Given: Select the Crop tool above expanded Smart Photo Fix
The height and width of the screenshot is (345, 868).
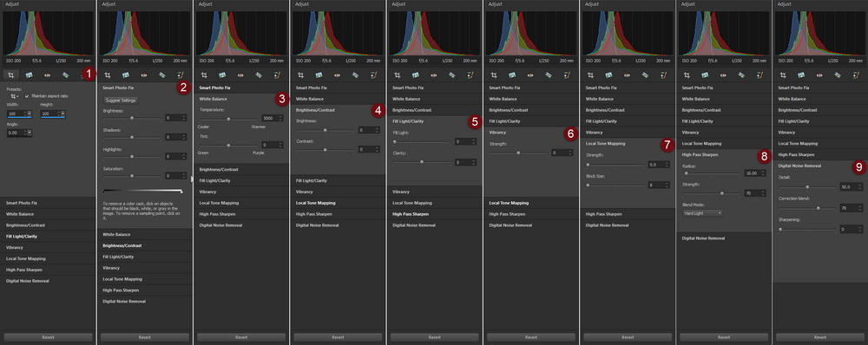Looking at the screenshot, I should click(x=108, y=75).
